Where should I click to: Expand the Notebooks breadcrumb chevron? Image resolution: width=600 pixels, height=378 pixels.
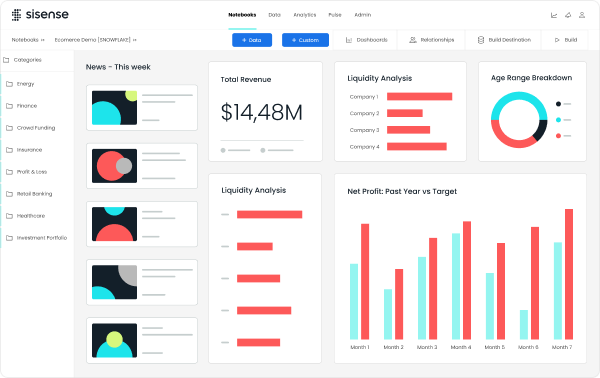point(42,40)
